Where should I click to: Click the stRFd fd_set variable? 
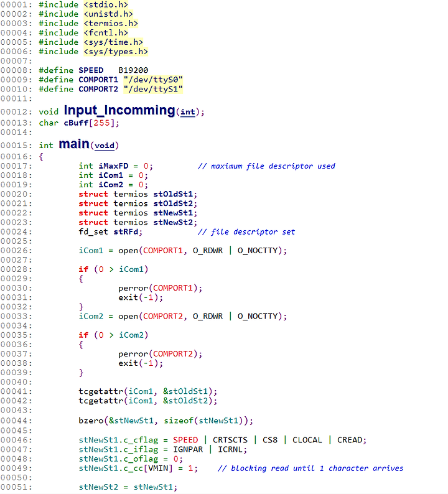126,232
